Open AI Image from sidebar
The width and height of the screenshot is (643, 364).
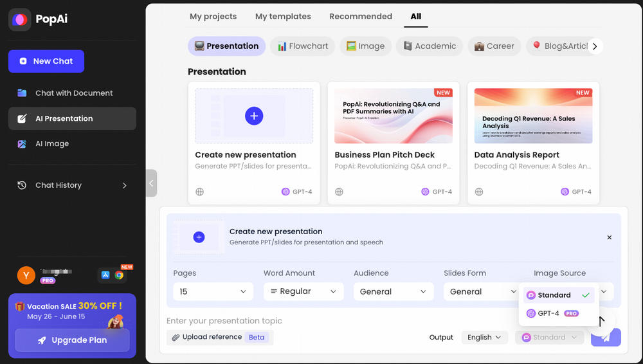click(72, 143)
